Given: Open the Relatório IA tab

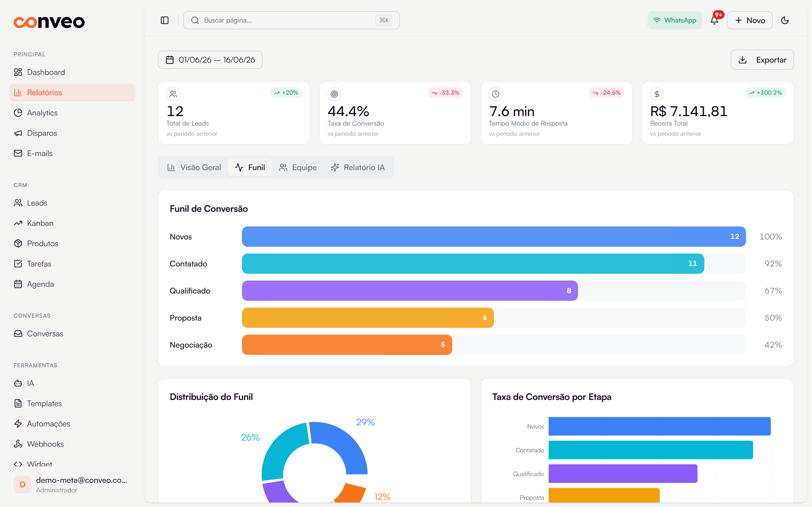Looking at the screenshot, I should click(358, 167).
